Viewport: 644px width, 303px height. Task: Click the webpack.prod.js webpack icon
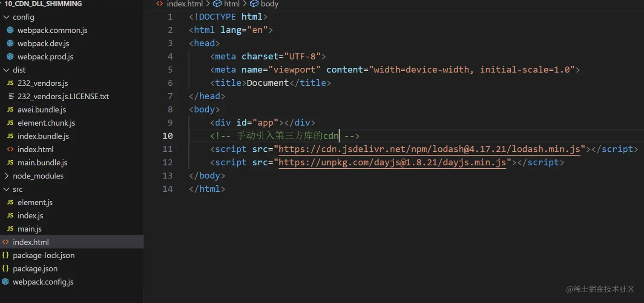(x=10, y=57)
